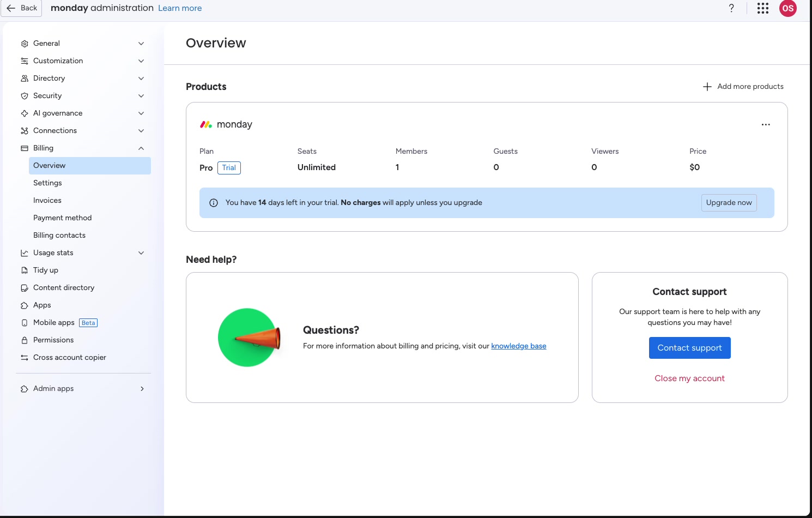Go to Payment method
Image resolution: width=812 pixels, height=518 pixels.
[90, 218]
